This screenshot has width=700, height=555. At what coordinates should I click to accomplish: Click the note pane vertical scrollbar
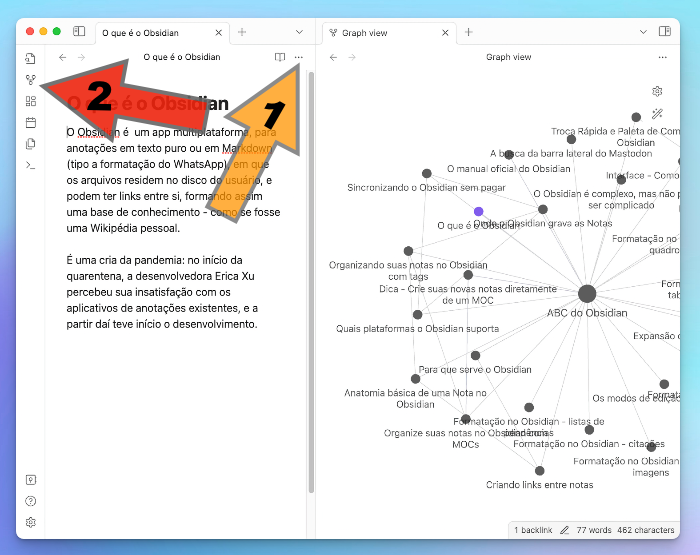tap(311, 282)
